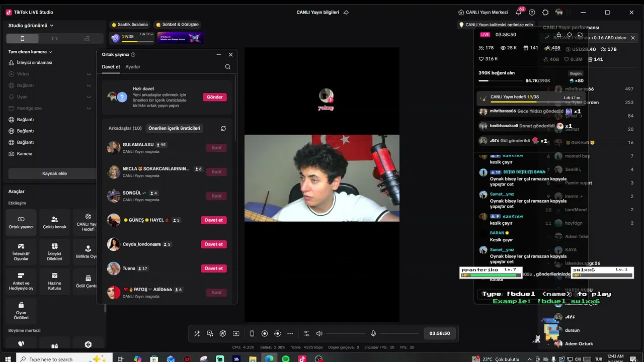This screenshot has height=362, width=644.
Task: Switch to the Ayarlar tab
Action: tap(133, 67)
